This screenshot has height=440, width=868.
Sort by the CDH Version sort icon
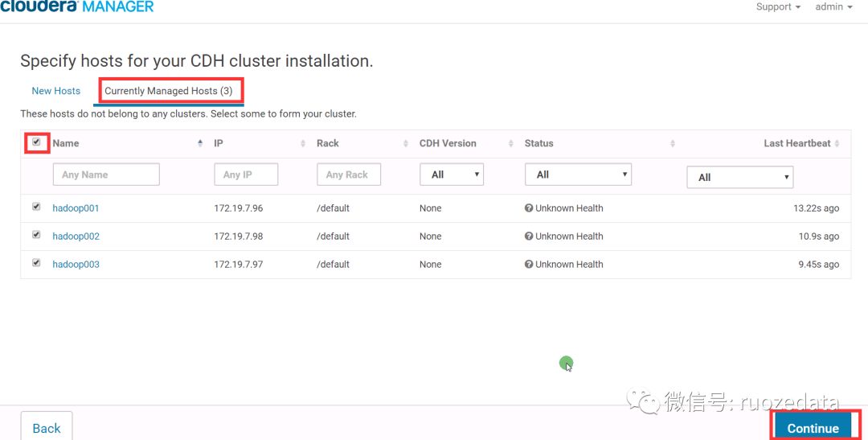pyautogui.click(x=511, y=143)
